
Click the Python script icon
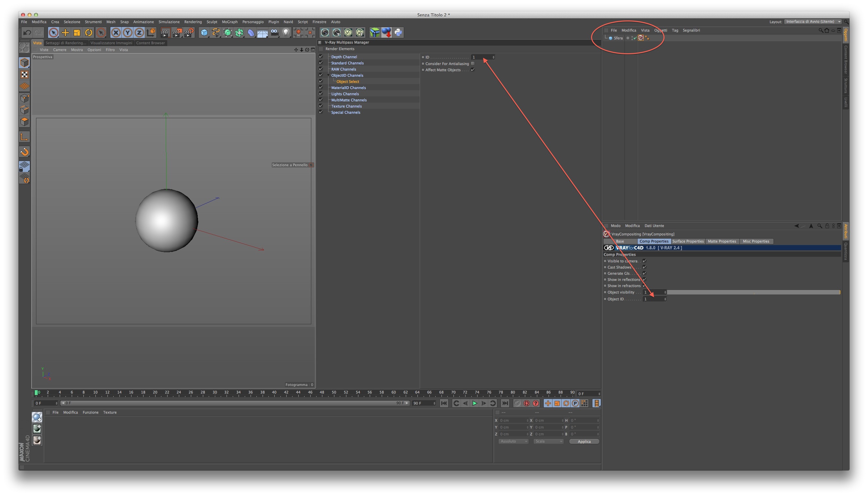[x=398, y=33]
